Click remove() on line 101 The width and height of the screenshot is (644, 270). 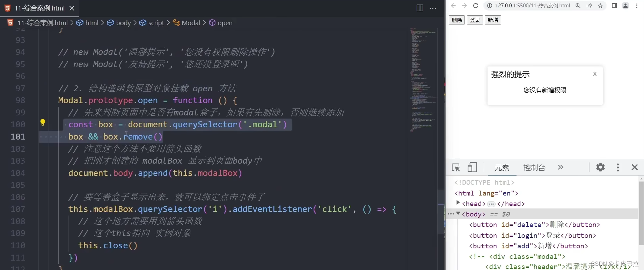click(x=143, y=137)
